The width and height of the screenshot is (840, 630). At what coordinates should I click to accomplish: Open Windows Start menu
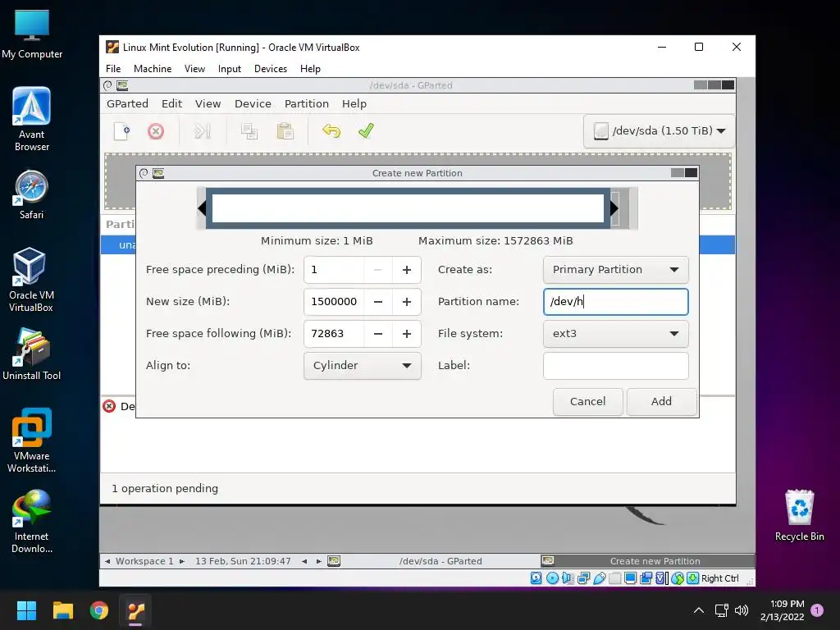pos(26,610)
